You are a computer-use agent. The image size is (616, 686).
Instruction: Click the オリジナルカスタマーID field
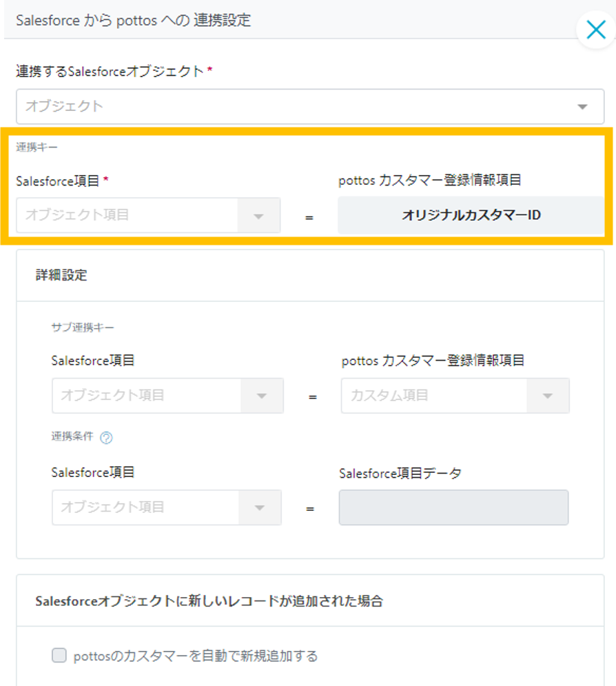(471, 215)
